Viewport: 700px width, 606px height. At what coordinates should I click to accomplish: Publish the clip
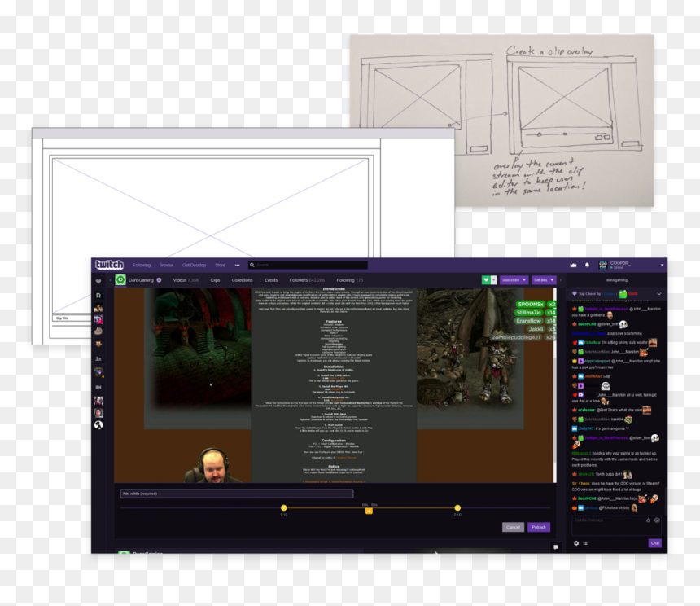pos(538,528)
